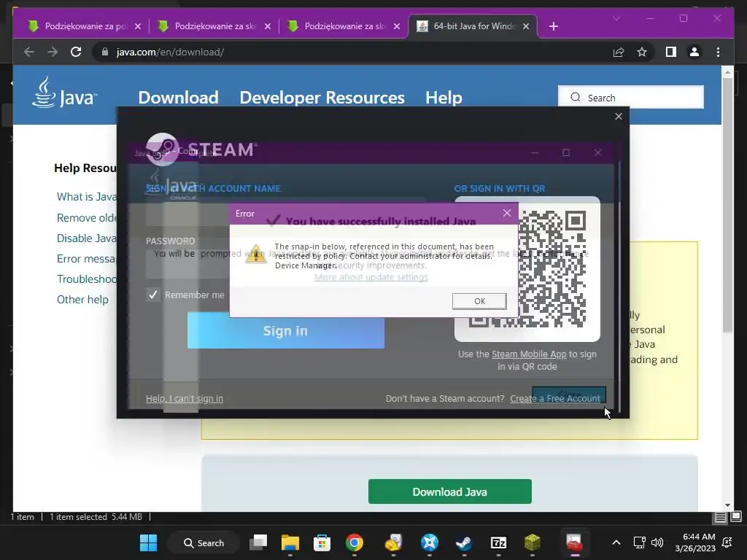Open a new browser tab
747x560 pixels.
(553, 26)
